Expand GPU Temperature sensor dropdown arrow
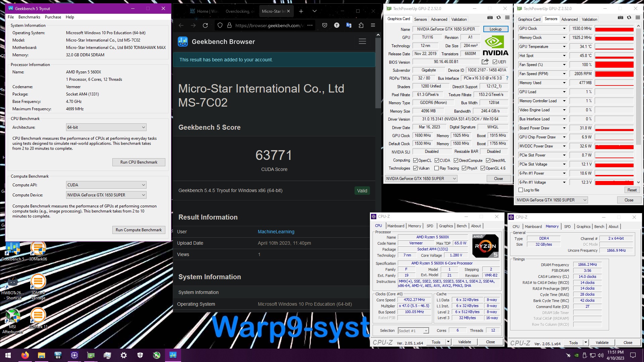The height and width of the screenshot is (362, 644). [x=564, y=47]
